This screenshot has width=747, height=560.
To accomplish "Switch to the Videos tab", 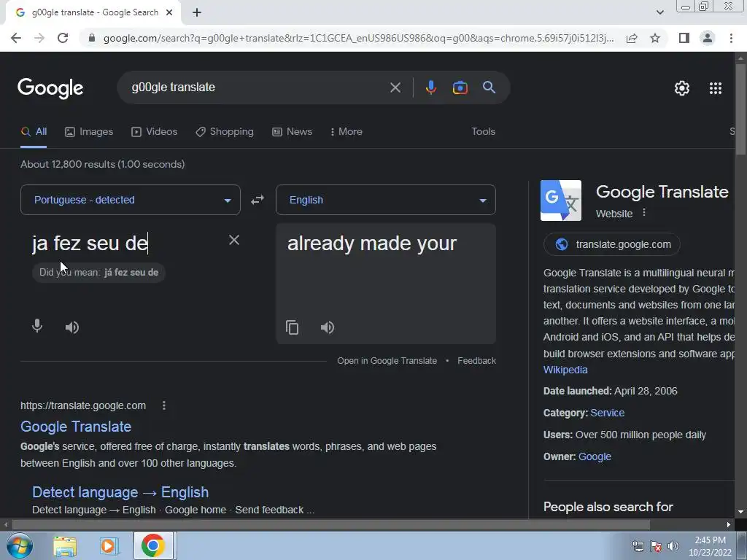I will click(155, 132).
